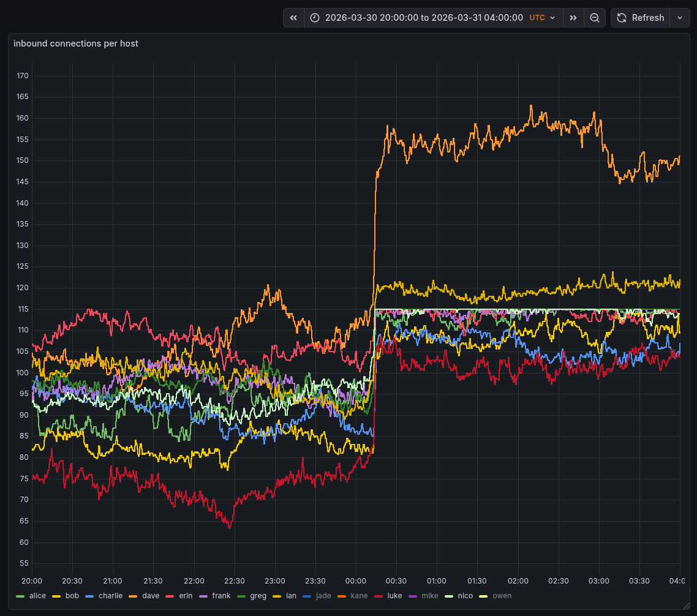697x616 pixels.
Task: Open the refresh interval dropdown arrow
Action: point(679,18)
